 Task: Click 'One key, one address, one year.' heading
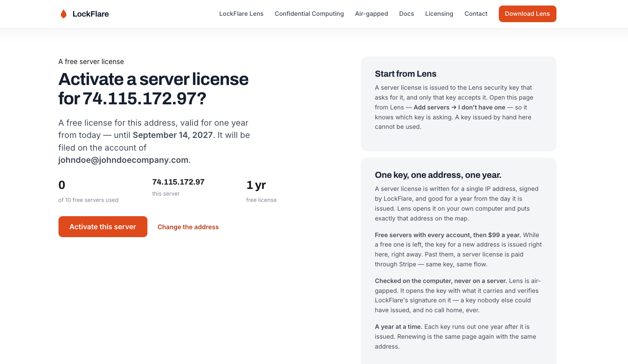point(438,175)
